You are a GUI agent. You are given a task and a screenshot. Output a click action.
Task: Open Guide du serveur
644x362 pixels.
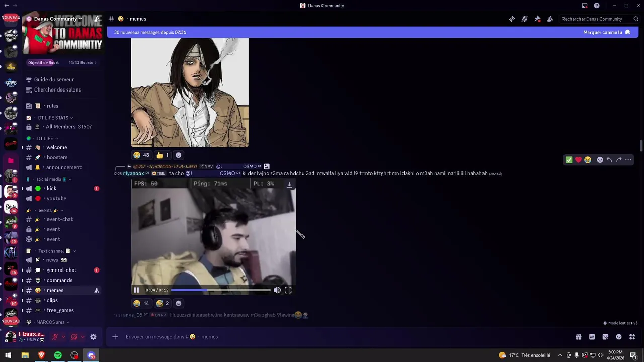tap(54, 79)
